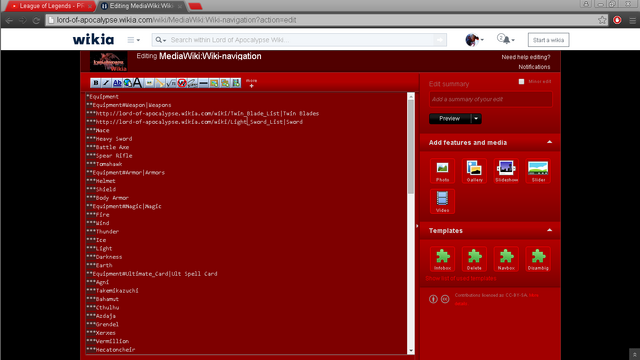Apply bold formatting from the editor toolbar

(96, 83)
